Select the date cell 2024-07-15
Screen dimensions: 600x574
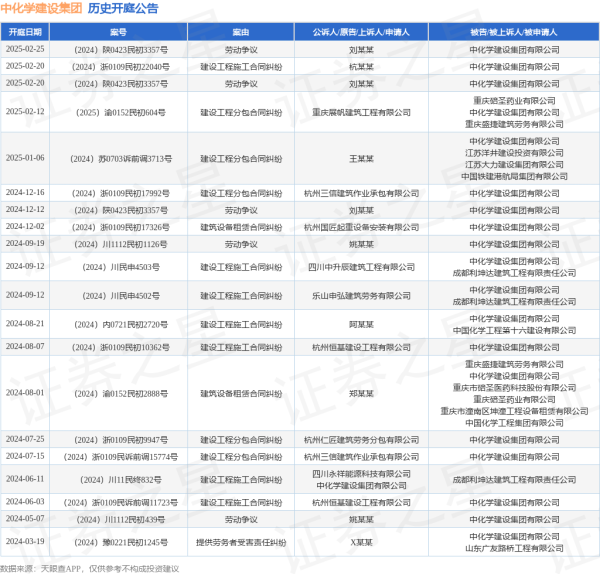click(x=25, y=456)
